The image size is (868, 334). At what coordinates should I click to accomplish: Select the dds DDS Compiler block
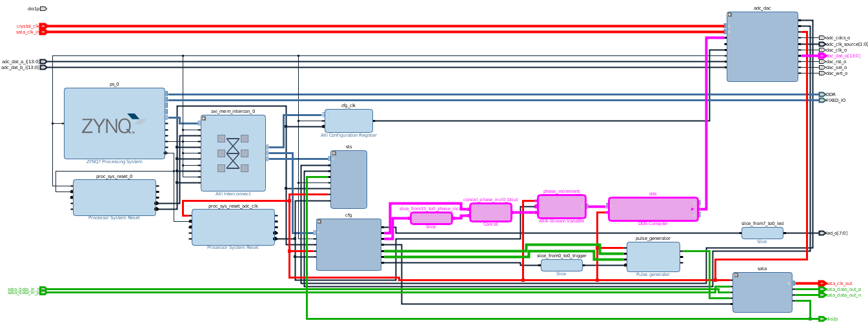coord(653,209)
